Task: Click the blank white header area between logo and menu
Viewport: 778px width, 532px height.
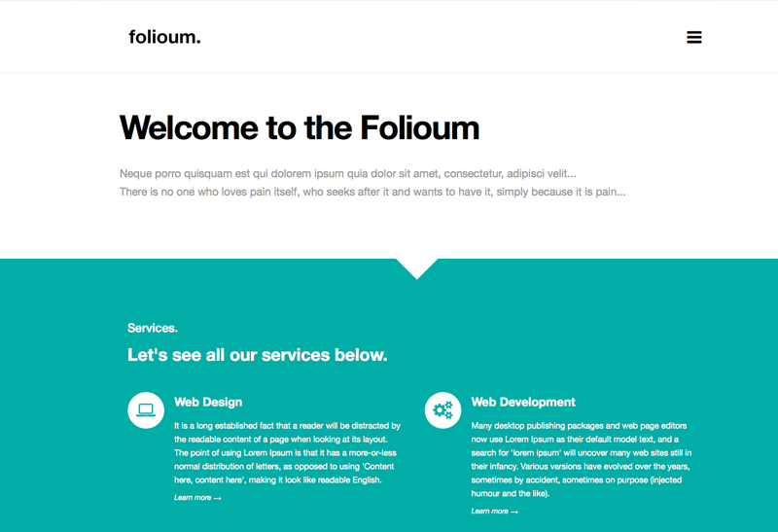Action: [x=442, y=37]
